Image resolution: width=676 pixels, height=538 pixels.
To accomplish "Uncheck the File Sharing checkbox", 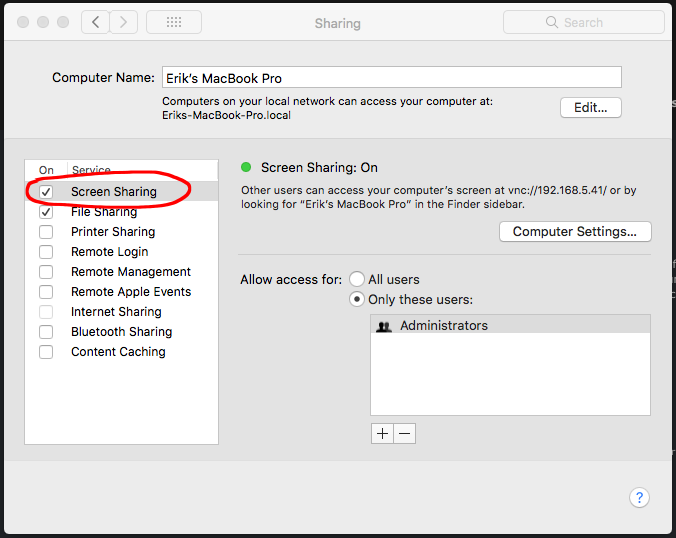I will 46,212.
